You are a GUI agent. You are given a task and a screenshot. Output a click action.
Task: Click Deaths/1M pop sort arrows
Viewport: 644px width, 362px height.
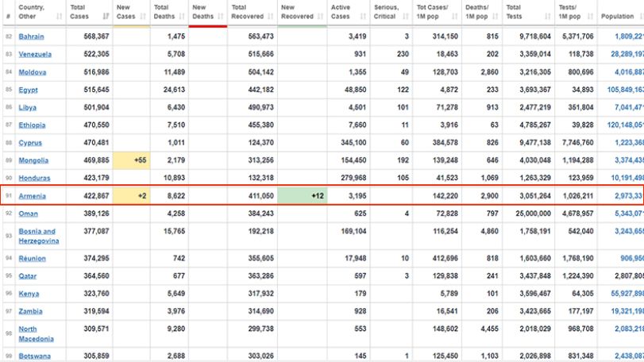496,17
